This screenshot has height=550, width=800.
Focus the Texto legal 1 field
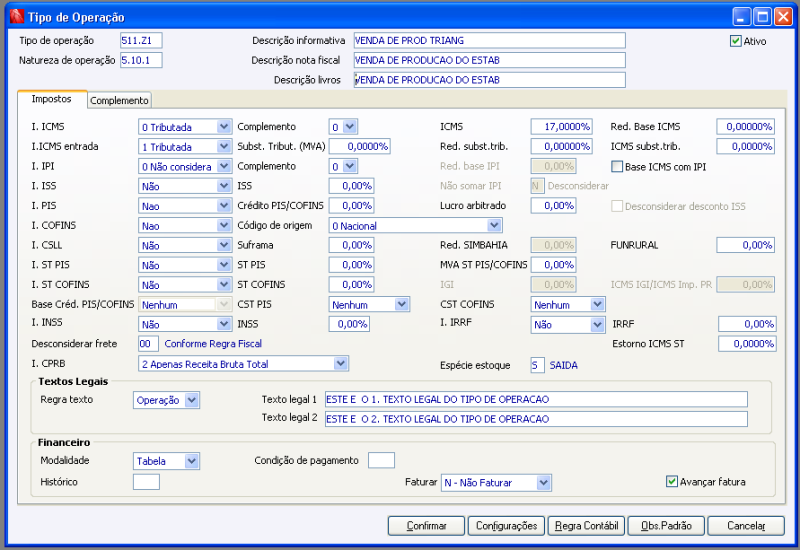(535, 399)
